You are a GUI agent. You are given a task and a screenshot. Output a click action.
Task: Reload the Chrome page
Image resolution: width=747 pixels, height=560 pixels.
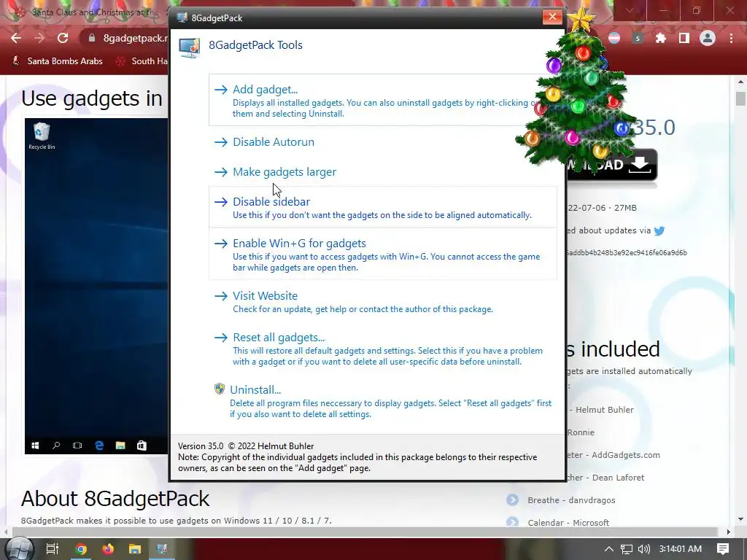(x=63, y=38)
